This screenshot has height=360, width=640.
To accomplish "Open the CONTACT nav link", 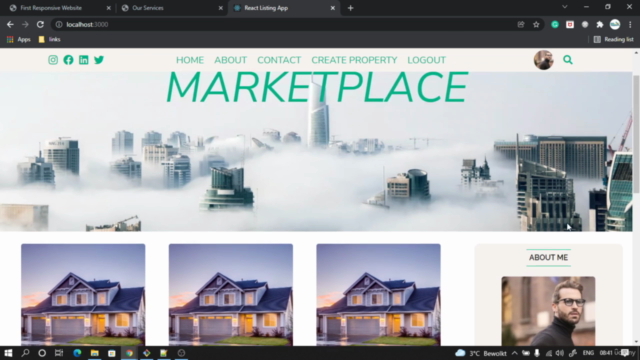I will (279, 60).
